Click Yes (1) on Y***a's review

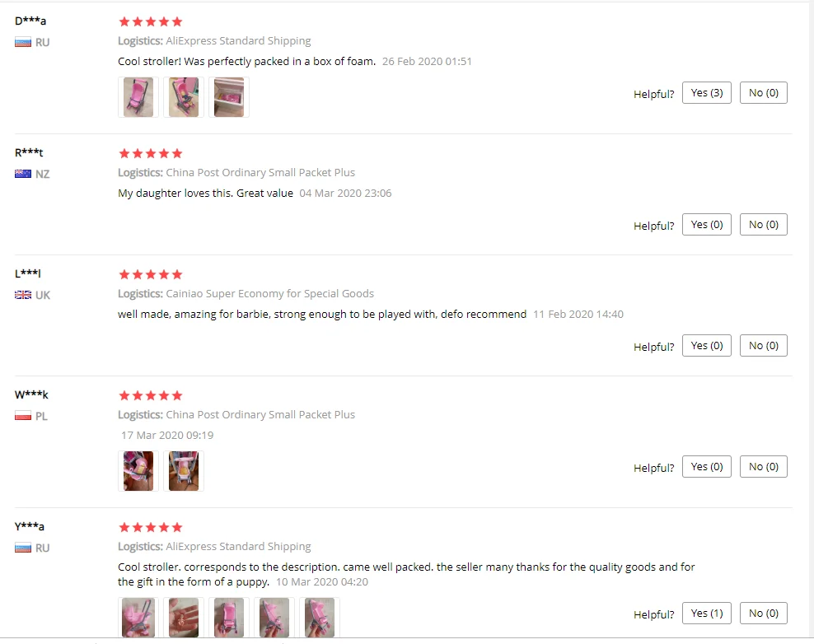pyautogui.click(x=707, y=614)
